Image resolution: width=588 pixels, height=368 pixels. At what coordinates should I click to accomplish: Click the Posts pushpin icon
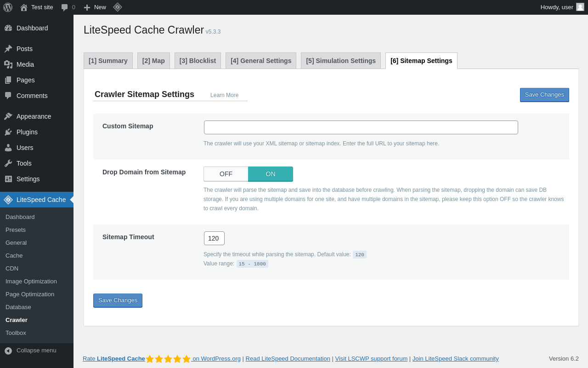pos(8,49)
